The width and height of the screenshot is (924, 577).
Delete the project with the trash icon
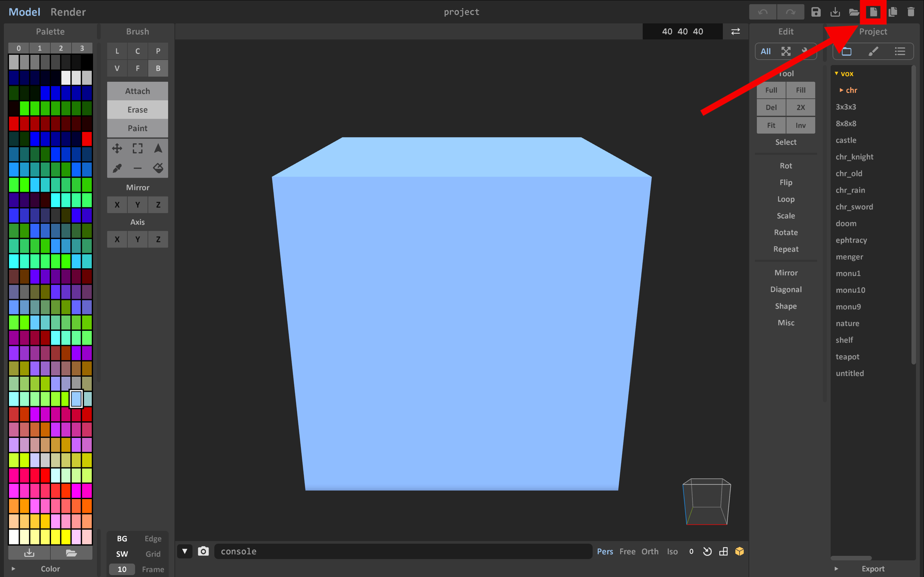coord(911,12)
